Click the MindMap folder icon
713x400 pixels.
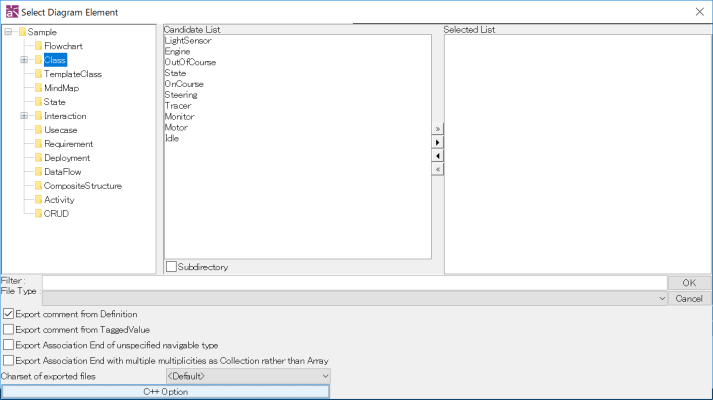pyautogui.click(x=38, y=88)
